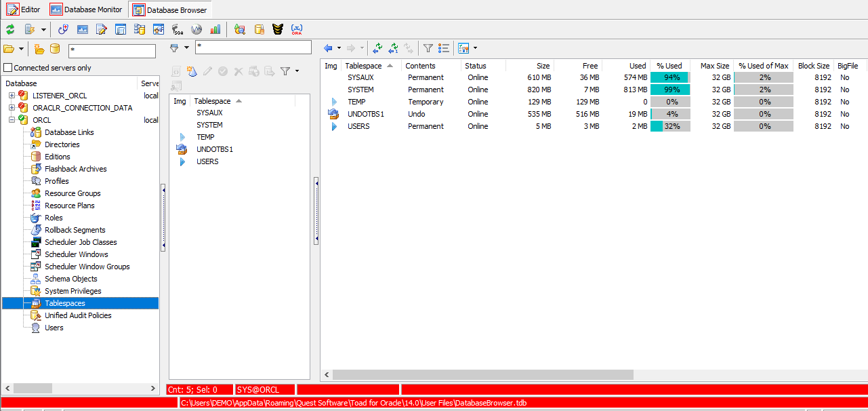Click the funnel filter icon in detail toolbar

click(x=428, y=48)
